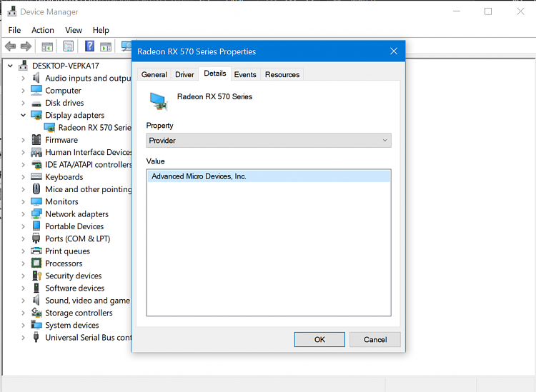The width and height of the screenshot is (536, 392).
Task: Select the DESKTOP-VEPKA17 computer name
Action: pos(66,66)
